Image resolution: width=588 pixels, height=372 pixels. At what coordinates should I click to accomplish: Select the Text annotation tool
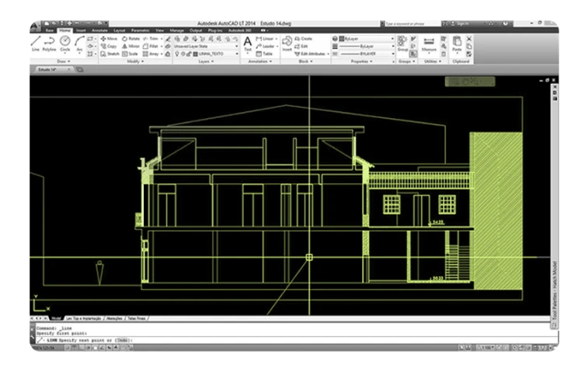(248, 43)
